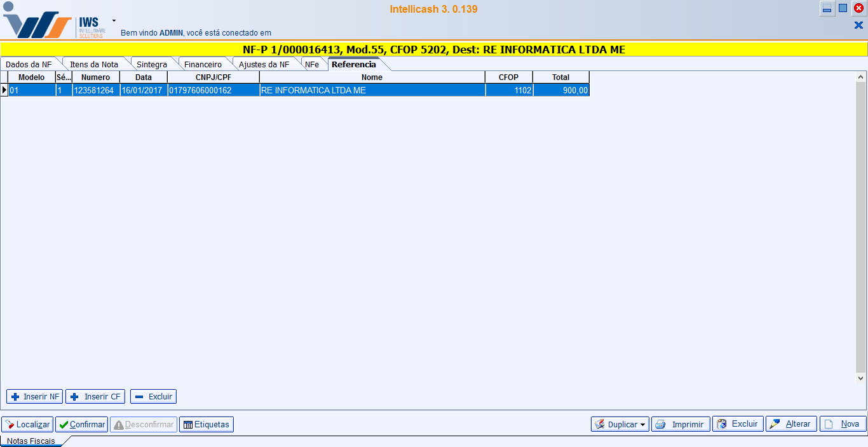Click the Nova button
Screen dimensions: 868x447
tap(843, 424)
